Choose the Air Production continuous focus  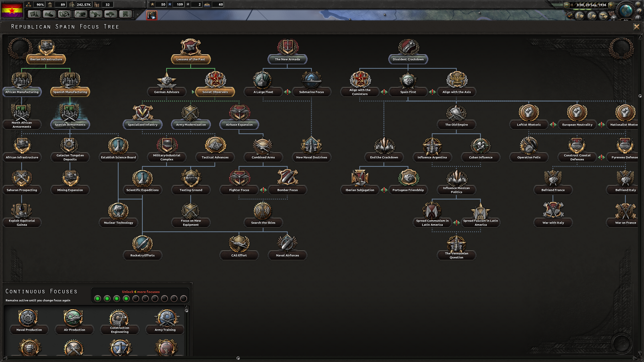point(74,322)
